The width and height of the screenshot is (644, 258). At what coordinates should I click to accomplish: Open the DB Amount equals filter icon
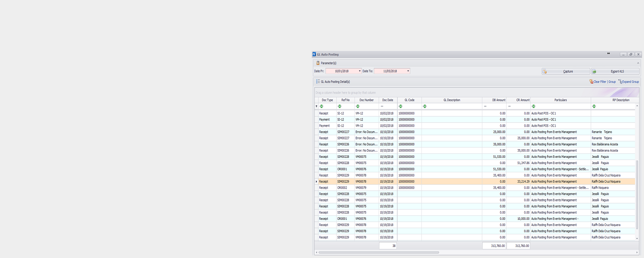pyautogui.click(x=485, y=106)
